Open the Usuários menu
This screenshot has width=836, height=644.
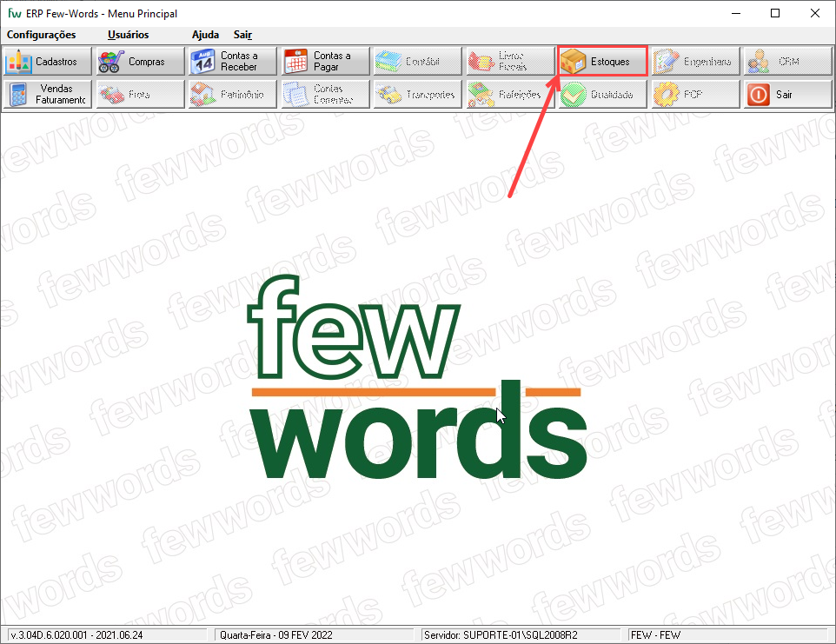coord(128,35)
